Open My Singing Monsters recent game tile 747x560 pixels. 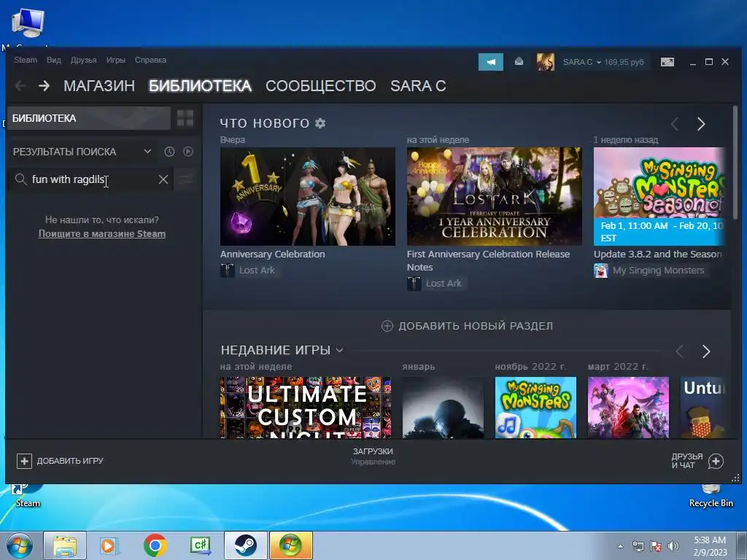point(535,408)
